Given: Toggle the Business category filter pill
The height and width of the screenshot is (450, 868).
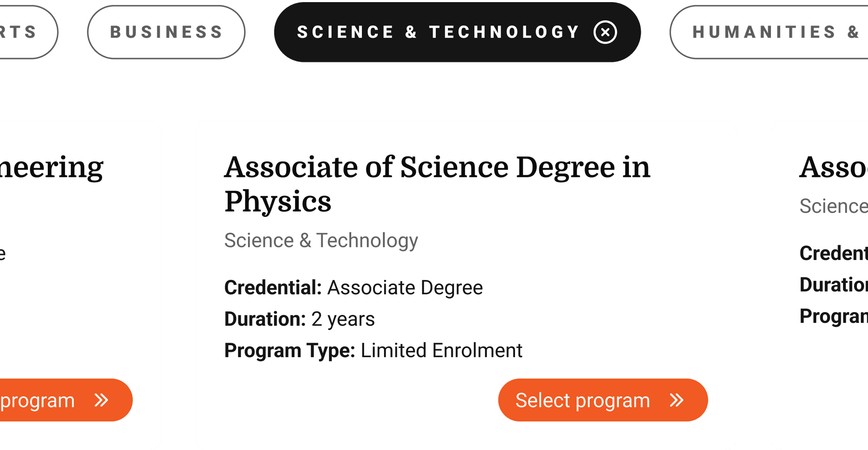Looking at the screenshot, I should point(166,32).
